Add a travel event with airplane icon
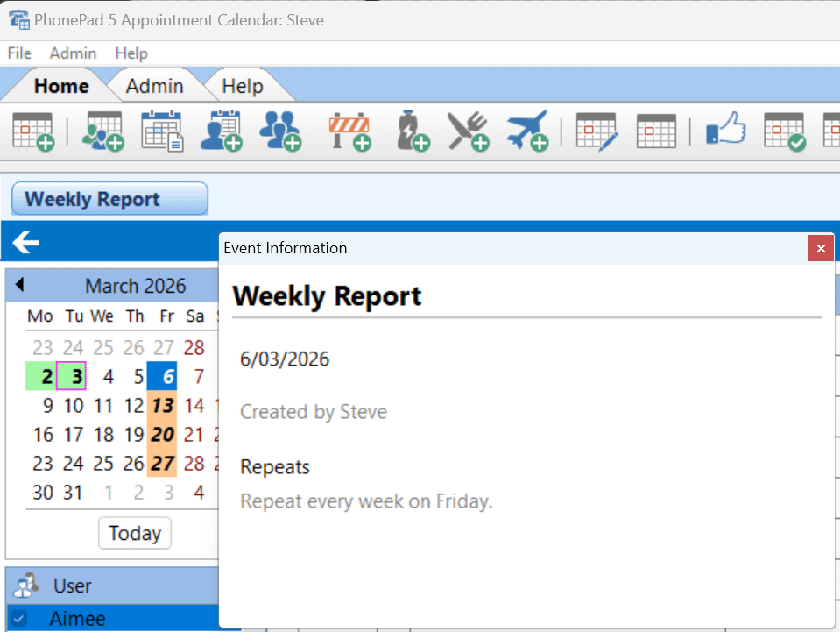The width and height of the screenshot is (840, 632). point(527,131)
